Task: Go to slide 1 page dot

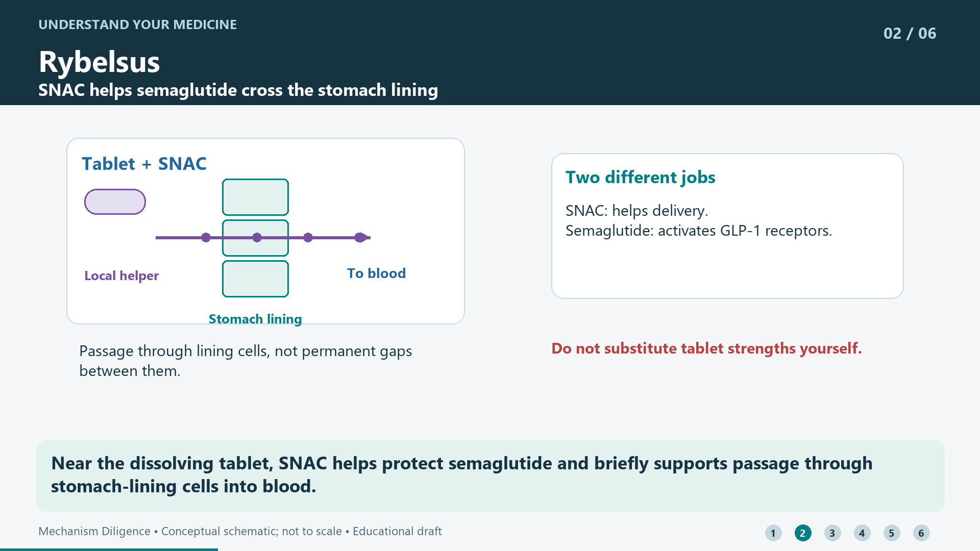Action: [773, 533]
